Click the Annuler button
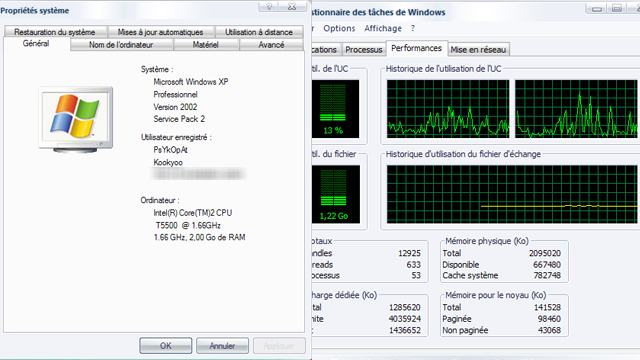Viewport: 640px width, 360px height. point(222,346)
